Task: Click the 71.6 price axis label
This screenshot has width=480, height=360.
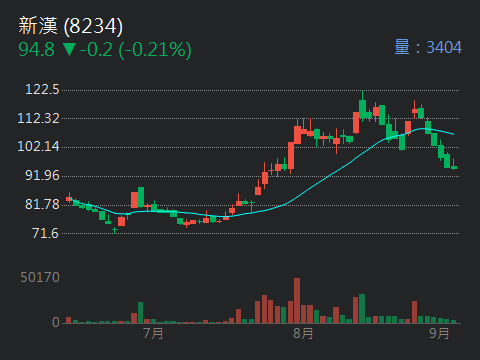Action: [x=45, y=233]
